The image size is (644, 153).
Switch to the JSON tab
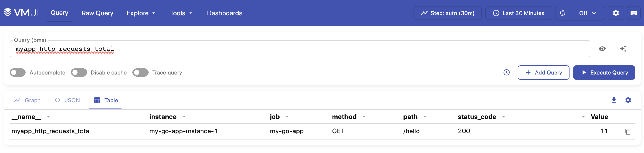(x=67, y=100)
